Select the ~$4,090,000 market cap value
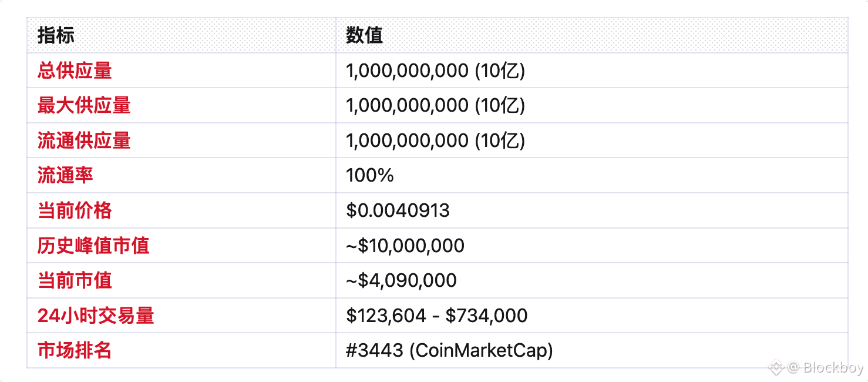 point(401,280)
